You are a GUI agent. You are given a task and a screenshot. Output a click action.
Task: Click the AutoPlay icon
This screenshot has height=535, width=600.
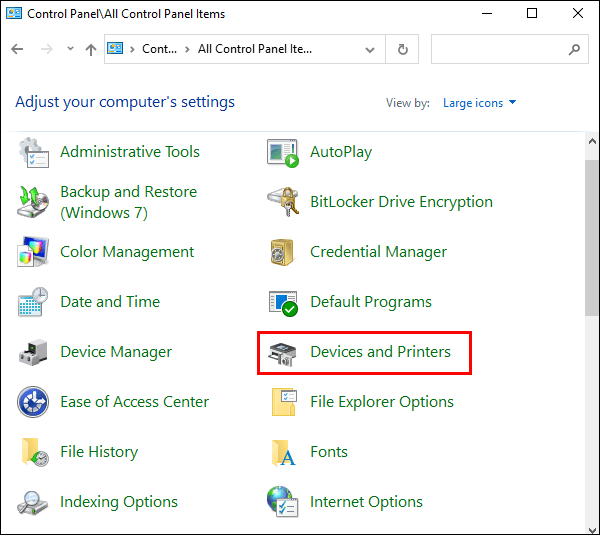point(283,153)
